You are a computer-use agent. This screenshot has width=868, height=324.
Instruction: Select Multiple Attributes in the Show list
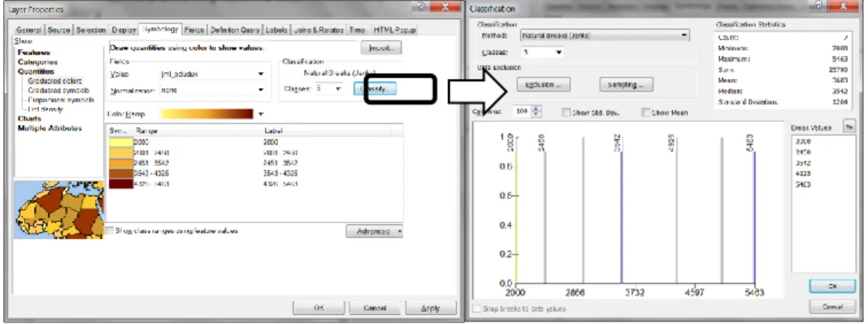pyautogui.click(x=50, y=128)
